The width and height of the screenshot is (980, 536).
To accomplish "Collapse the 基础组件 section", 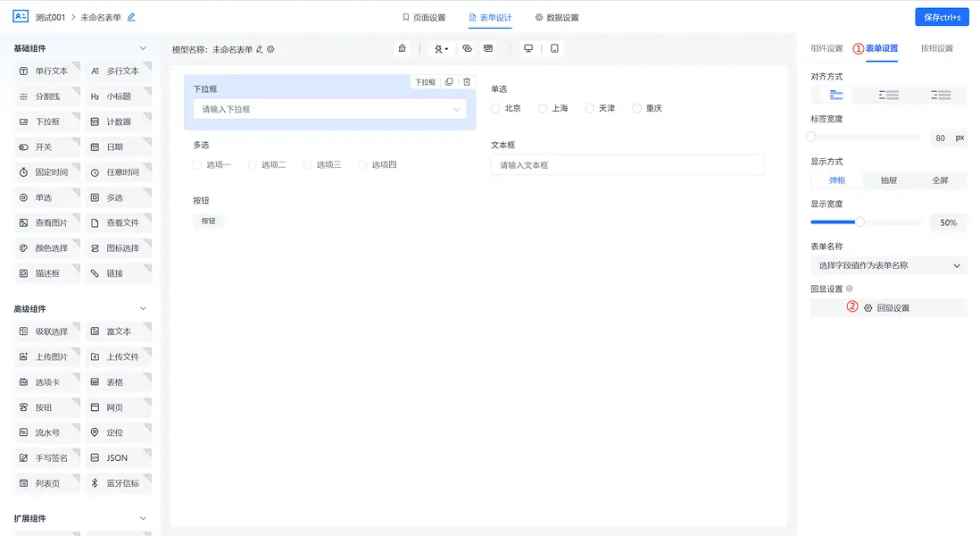I will (143, 48).
